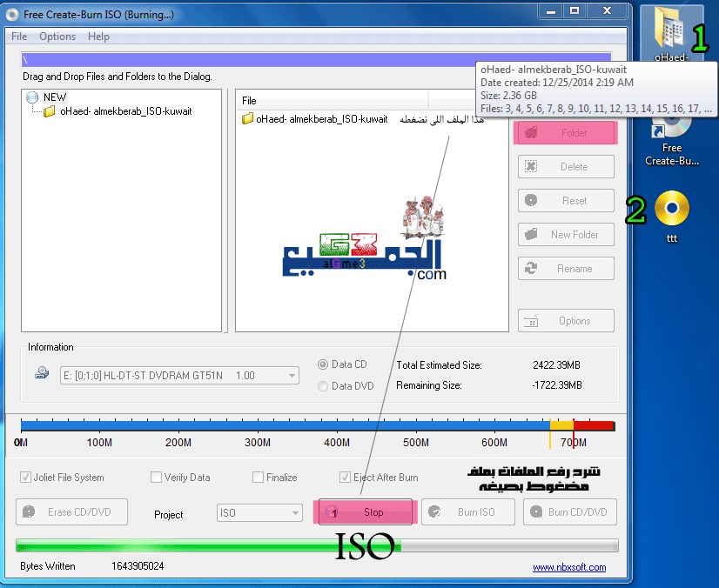Image resolution: width=719 pixels, height=588 pixels.
Task: Toggle the Eject After Burn checkbox
Action: coord(345,477)
